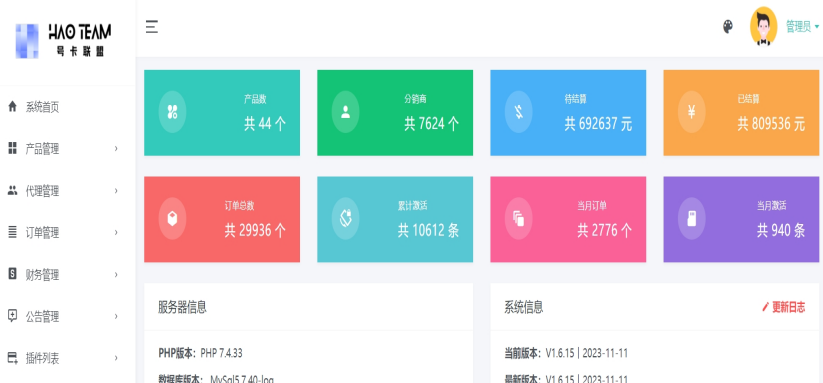Open the 财务管理 menu
Viewport: 823px width, 383px height.
pos(42,275)
